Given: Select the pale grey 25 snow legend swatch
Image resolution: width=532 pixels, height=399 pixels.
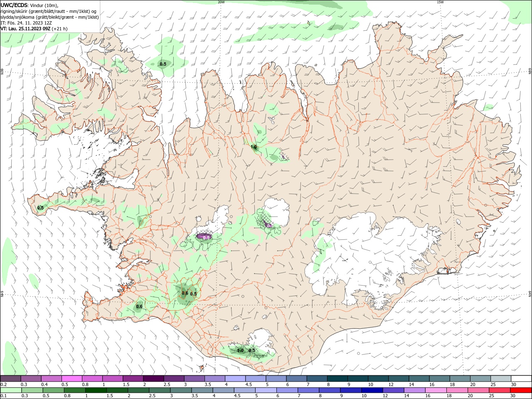Looking at the screenshot, I should point(501,379).
